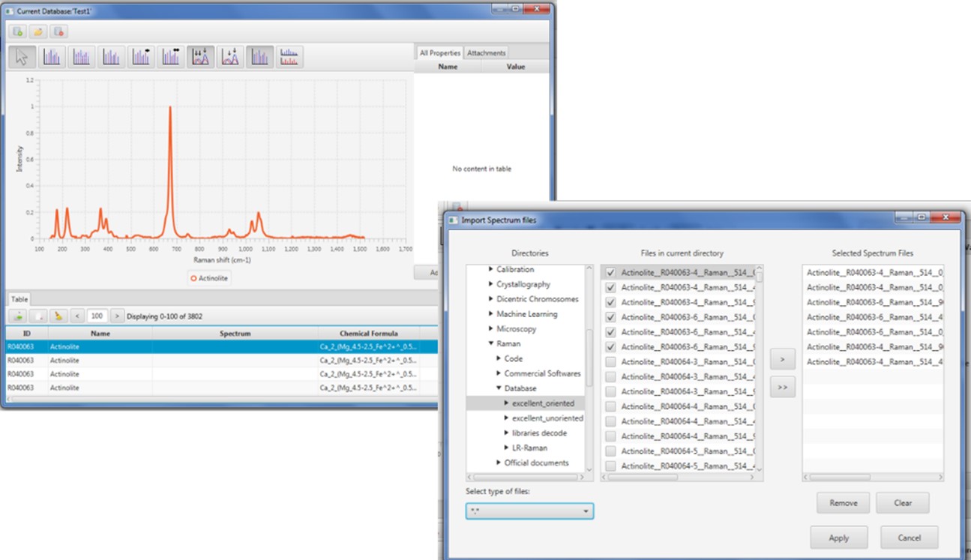This screenshot has width=971, height=560.
Task: Expand the Dicentric Chromosomes directory arrow
Action: point(491,299)
